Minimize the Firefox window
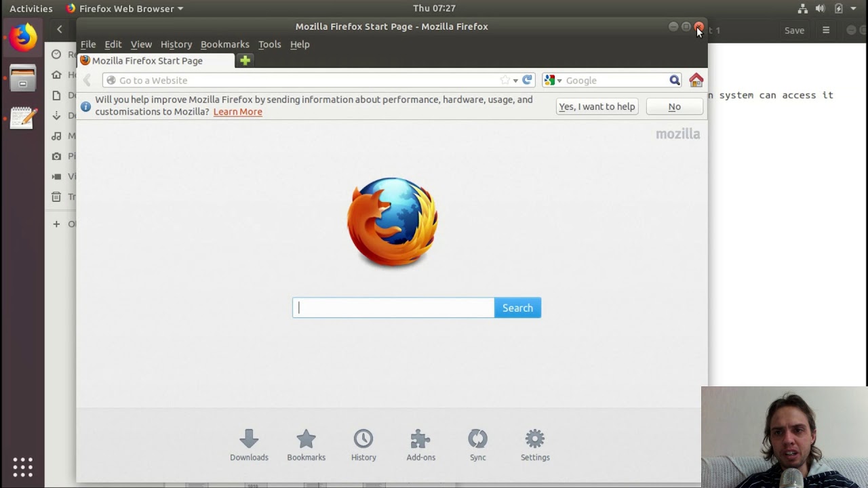The width and height of the screenshot is (868, 488). (x=673, y=26)
